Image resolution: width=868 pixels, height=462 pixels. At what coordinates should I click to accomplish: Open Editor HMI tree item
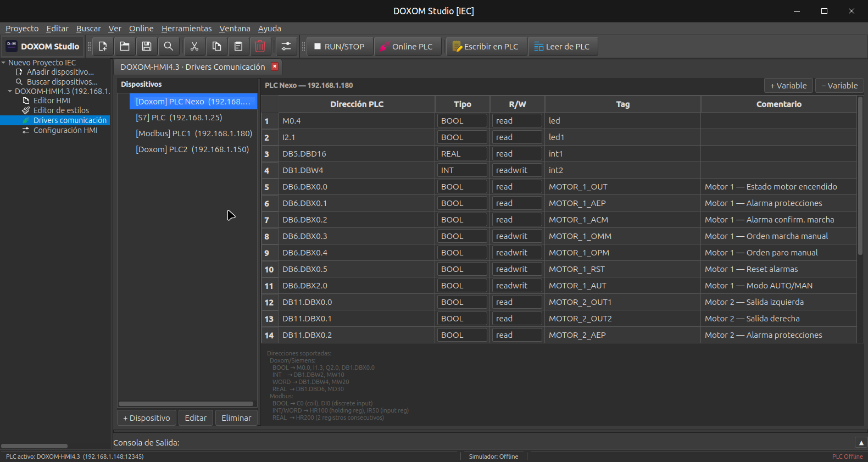pos(52,101)
